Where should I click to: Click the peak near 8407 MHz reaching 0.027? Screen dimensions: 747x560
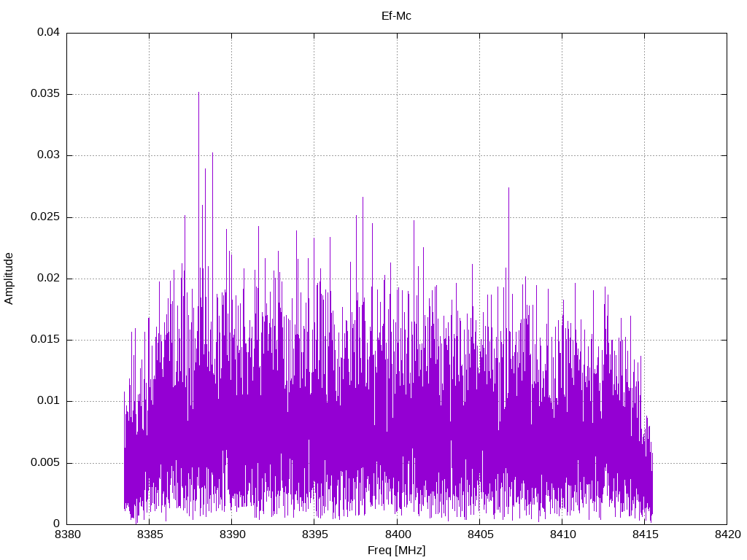508,189
